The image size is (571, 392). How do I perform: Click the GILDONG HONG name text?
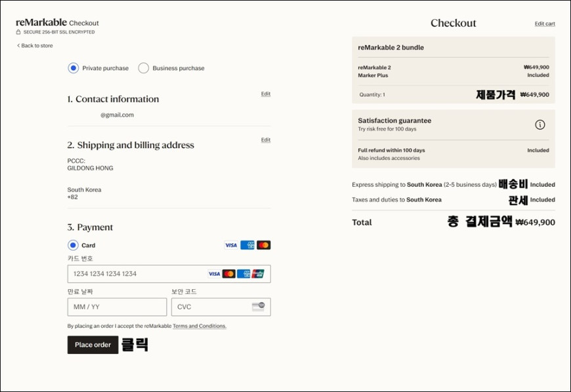pos(91,168)
